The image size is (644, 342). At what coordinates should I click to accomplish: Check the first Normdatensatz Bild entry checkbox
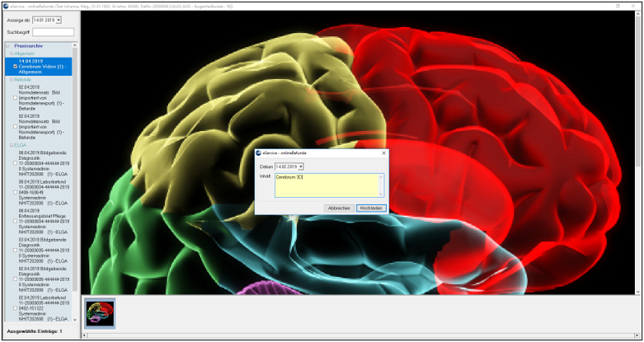(15, 98)
